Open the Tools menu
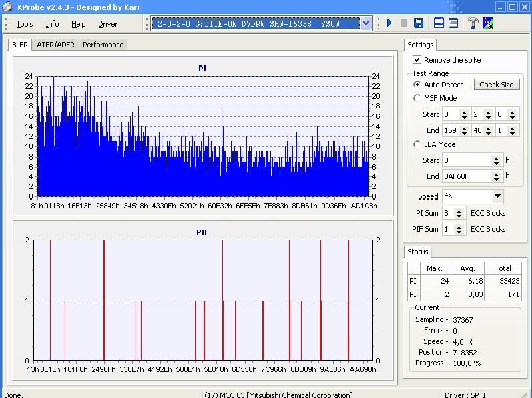The image size is (532, 398). pos(25,24)
